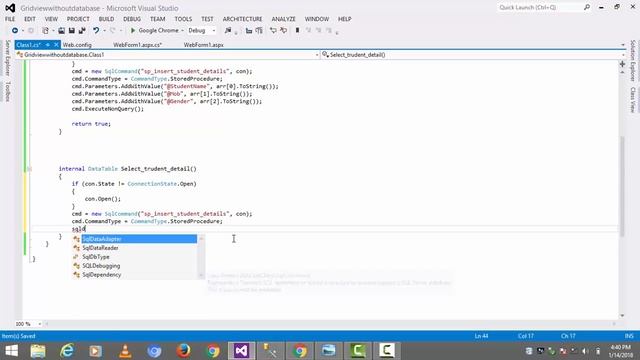Open the DEBUG menu
Image resolution: width=640 pixels, height=360 pixels.
[132, 19]
